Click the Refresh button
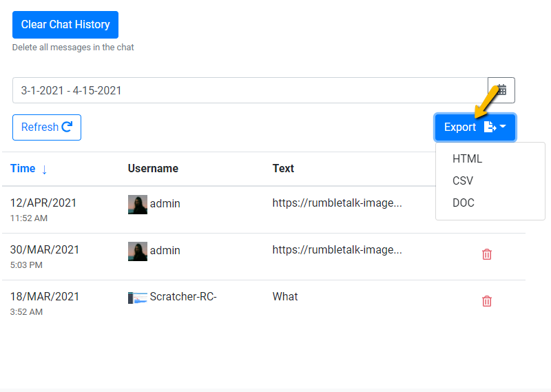Screen dimensions: 551x392 (x=47, y=127)
